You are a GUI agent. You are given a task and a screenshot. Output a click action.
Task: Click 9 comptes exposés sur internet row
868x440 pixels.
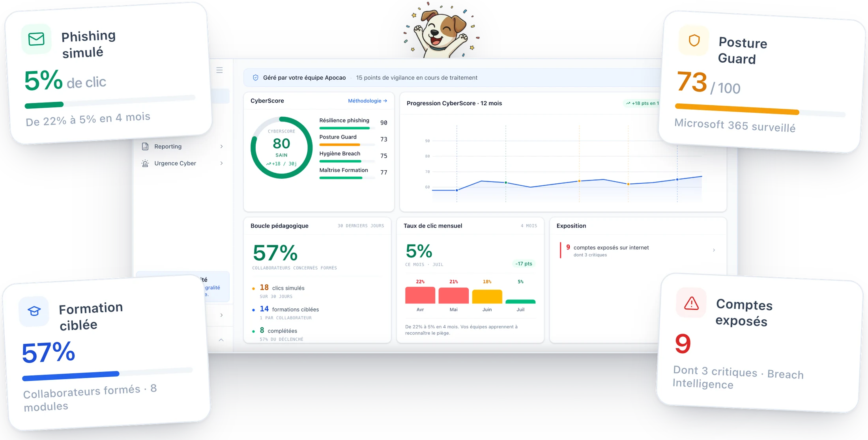tap(638, 250)
